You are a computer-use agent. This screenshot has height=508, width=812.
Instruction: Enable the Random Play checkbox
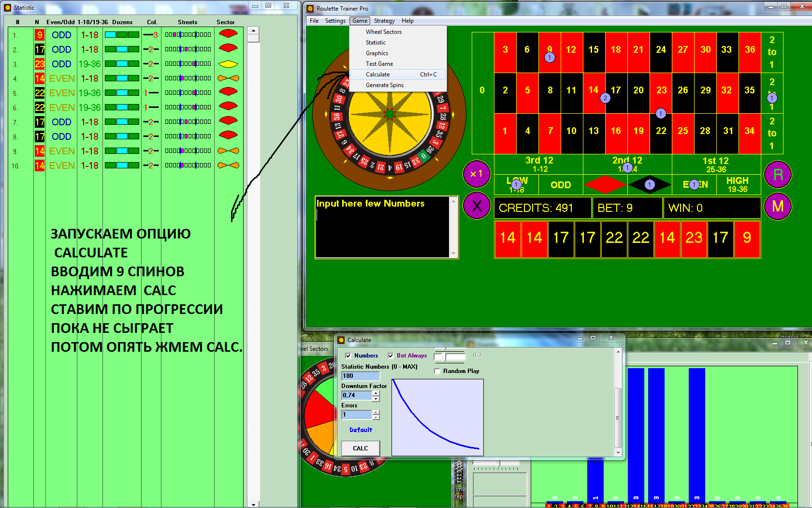[x=437, y=371]
